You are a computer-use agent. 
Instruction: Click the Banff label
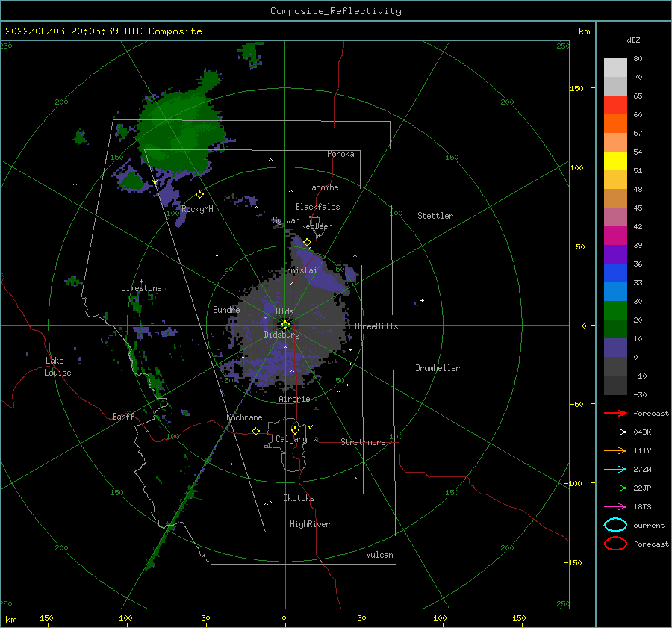click(x=123, y=416)
